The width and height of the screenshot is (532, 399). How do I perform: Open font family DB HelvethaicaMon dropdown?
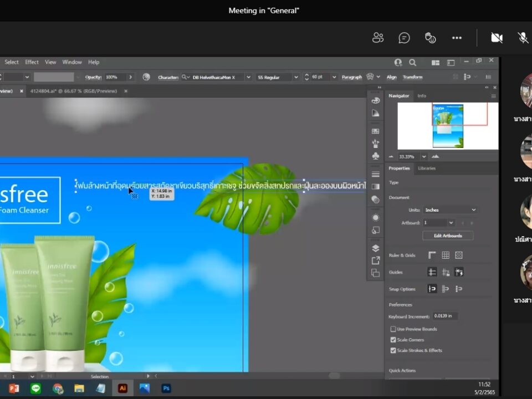[x=248, y=77]
